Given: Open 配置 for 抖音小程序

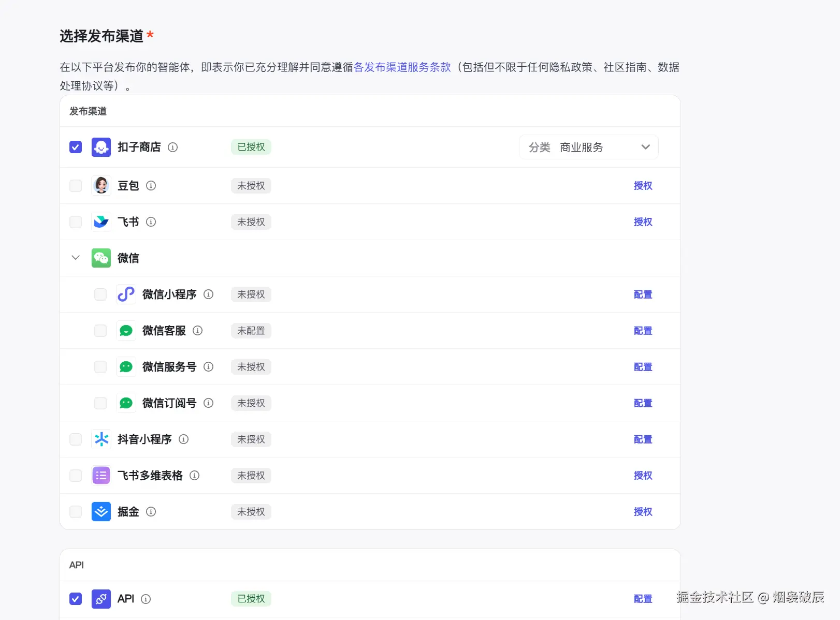Looking at the screenshot, I should click(643, 439).
